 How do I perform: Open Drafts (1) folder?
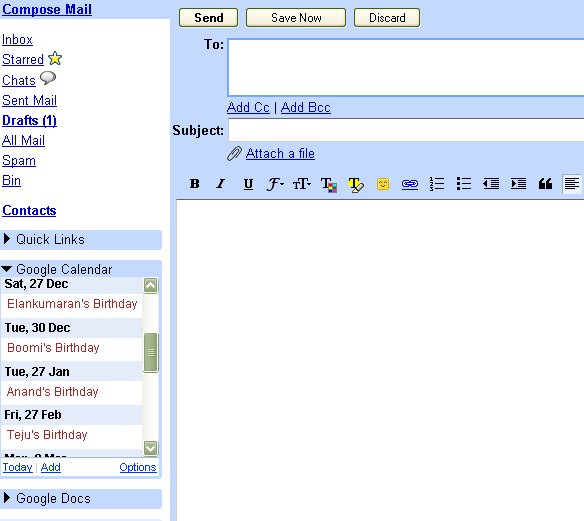tap(29, 120)
